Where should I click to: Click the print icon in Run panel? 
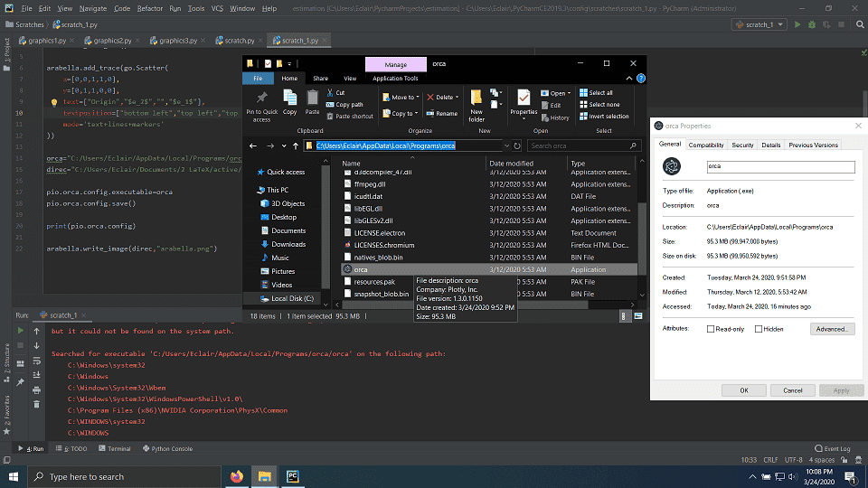pos(35,390)
